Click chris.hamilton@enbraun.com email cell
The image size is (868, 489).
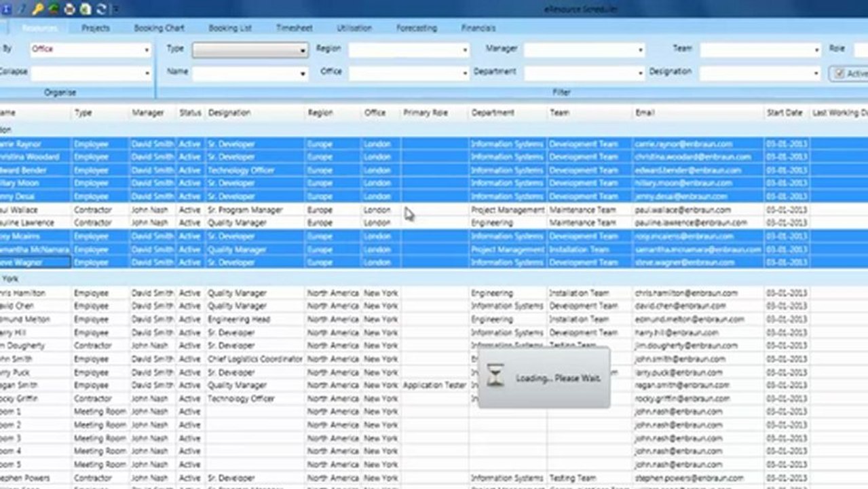[698, 293]
